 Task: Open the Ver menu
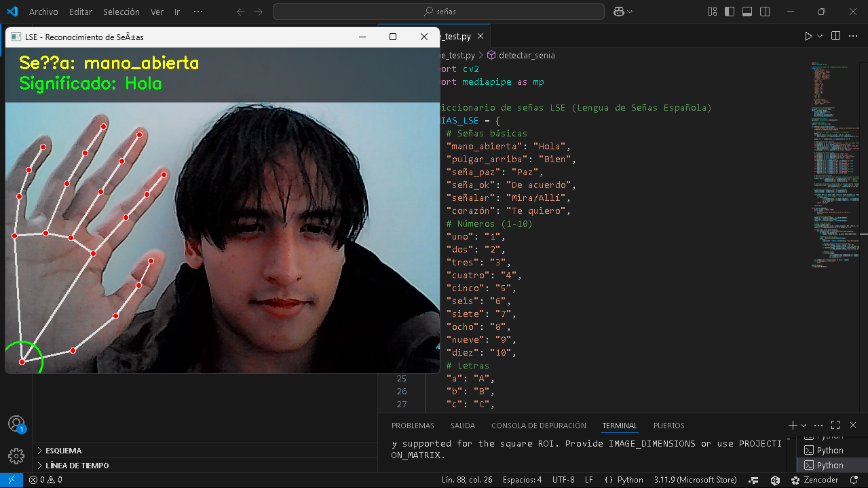tap(157, 12)
